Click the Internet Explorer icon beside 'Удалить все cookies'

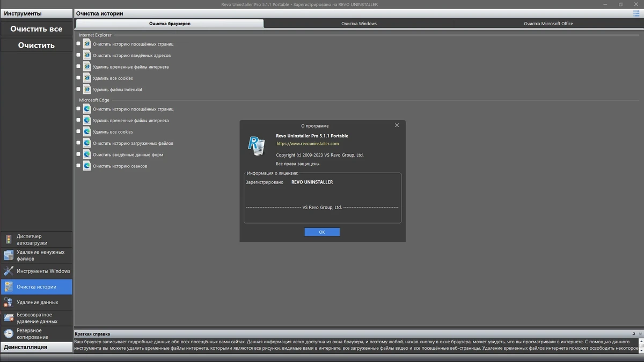point(86,78)
